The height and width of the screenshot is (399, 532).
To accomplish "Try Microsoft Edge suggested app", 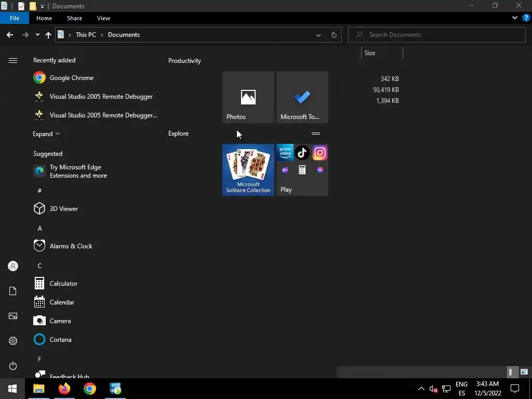I will (95, 171).
